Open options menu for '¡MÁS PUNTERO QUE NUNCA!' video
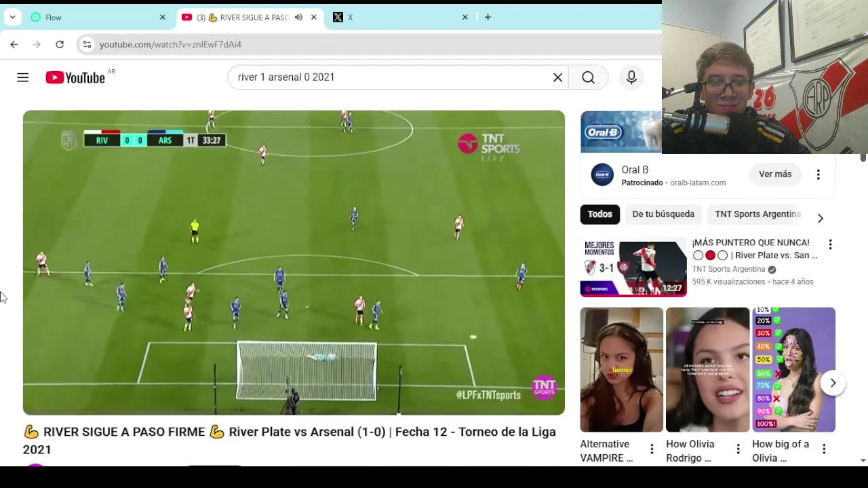The height and width of the screenshot is (488, 868). point(830,244)
